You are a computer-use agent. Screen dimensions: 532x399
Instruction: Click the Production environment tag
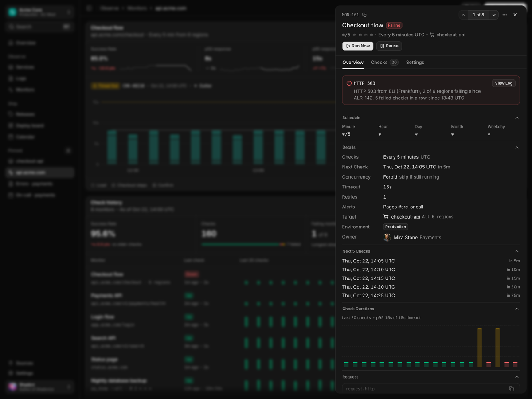(x=395, y=227)
